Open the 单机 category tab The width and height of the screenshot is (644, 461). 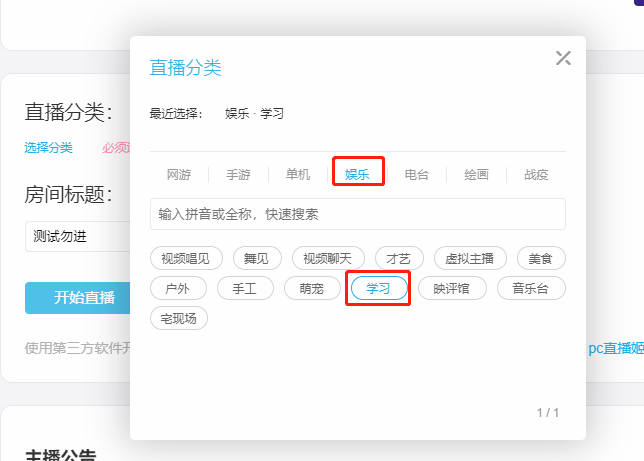[x=298, y=175]
